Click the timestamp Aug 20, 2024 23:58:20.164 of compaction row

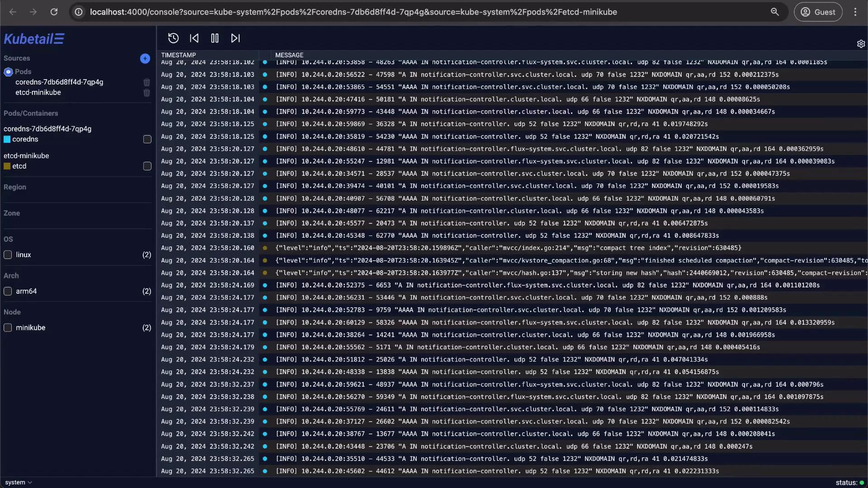coord(208,261)
